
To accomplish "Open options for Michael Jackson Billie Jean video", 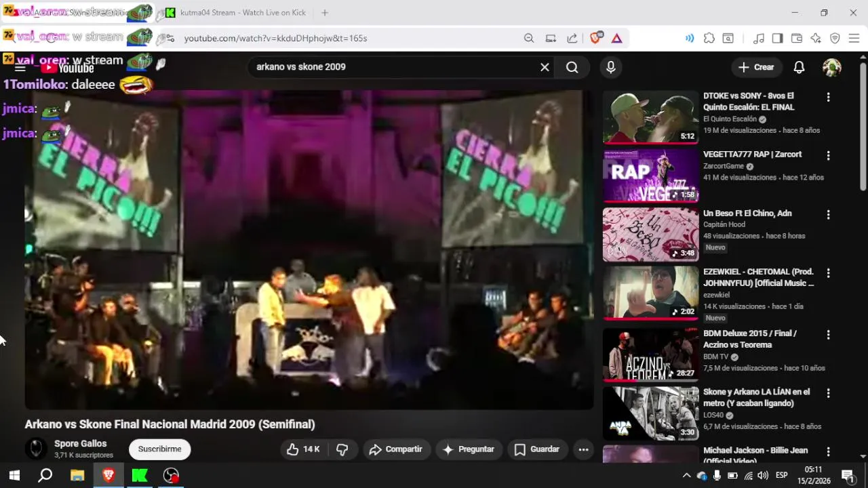I will coord(828,451).
